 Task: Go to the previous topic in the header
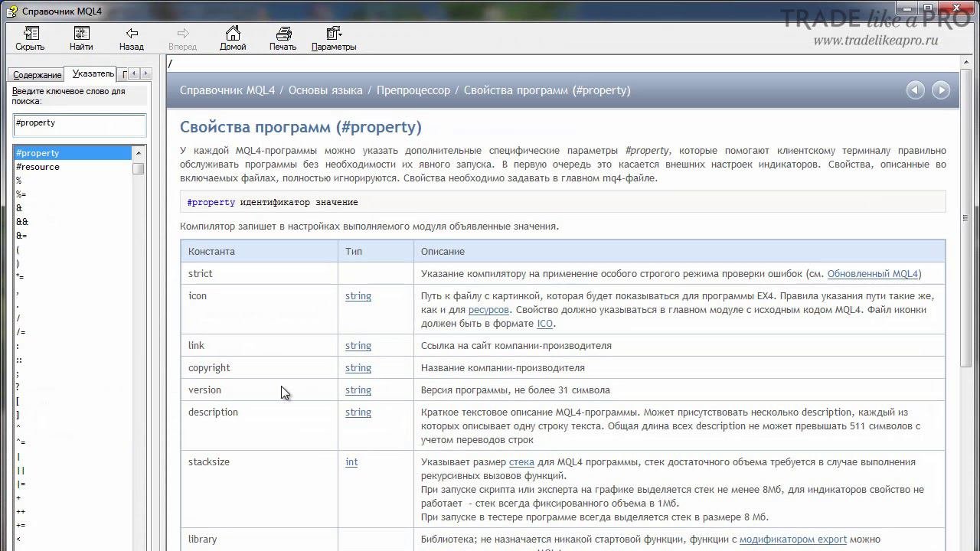click(916, 90)
